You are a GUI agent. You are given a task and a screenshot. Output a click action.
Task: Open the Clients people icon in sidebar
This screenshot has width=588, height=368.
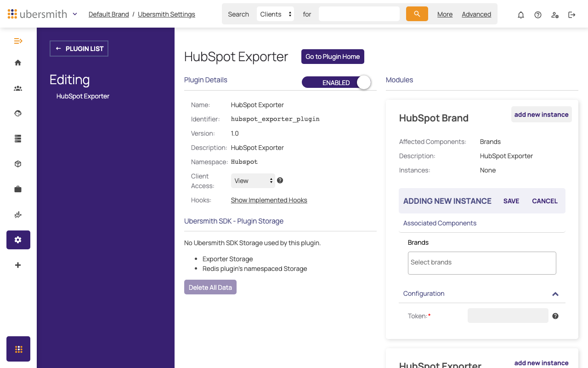point(18,88)
